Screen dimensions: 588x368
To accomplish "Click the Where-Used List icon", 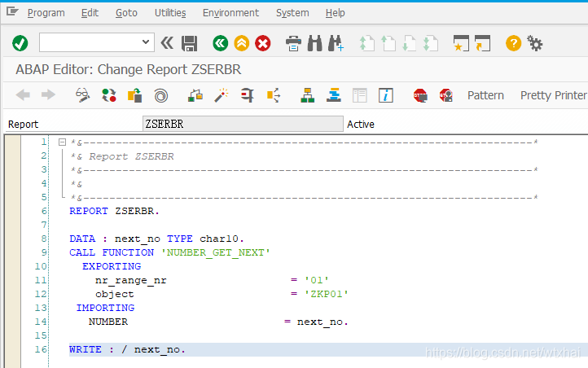I will [x=274, y=95].
